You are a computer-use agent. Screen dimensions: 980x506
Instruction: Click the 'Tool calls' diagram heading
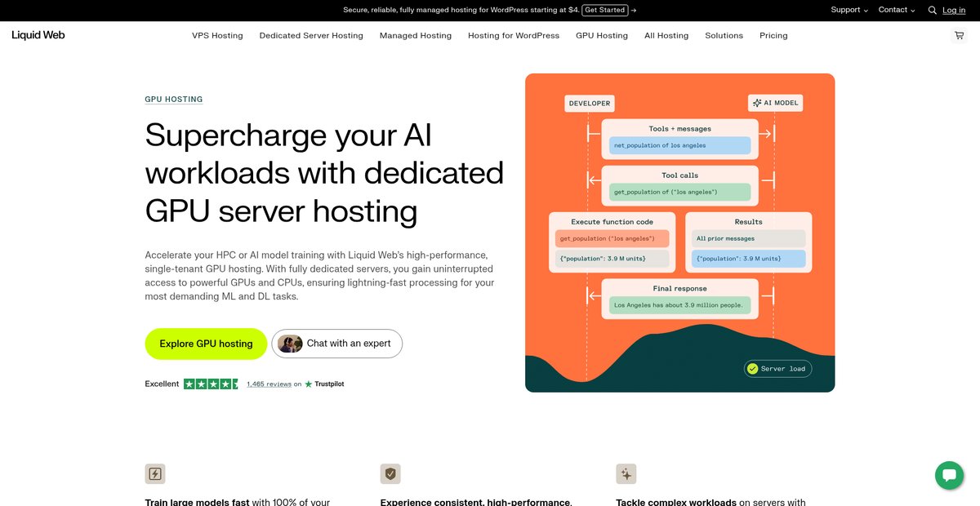[x=679, y=175]
